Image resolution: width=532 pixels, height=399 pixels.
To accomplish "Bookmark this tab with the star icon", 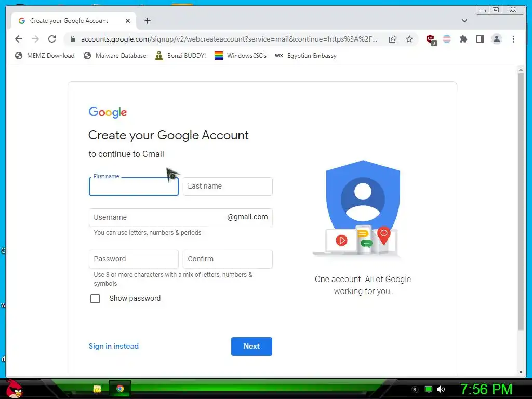I will (409, 39).
